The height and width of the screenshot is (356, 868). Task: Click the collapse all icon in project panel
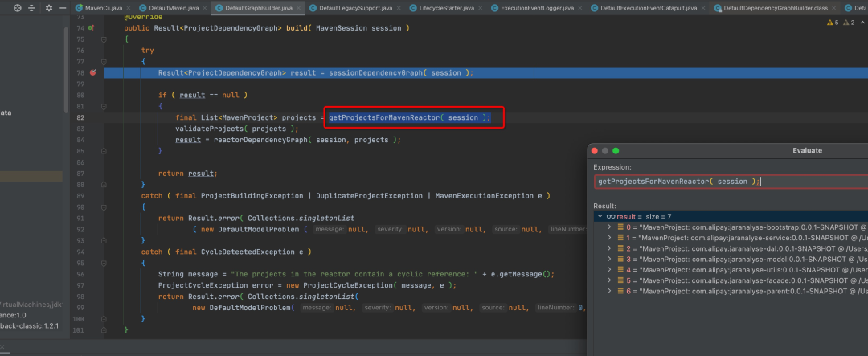click(x=32, y=8)
